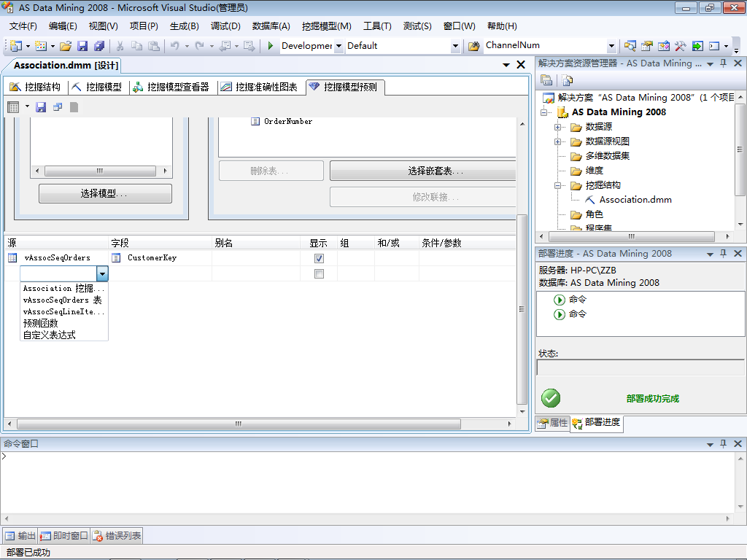Click the Undo arrow icon
747x560 pixels.
(175, 46)
